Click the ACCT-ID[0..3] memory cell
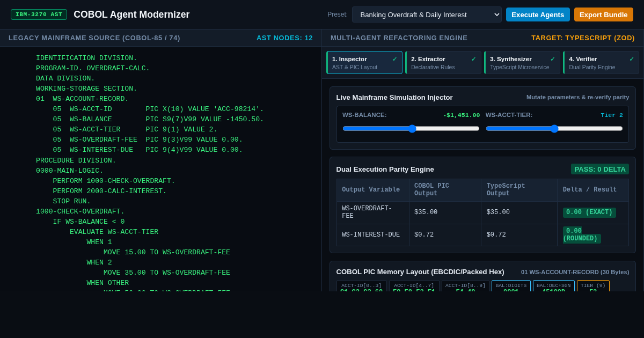This screenshot has width=644, height=338. 361,287
